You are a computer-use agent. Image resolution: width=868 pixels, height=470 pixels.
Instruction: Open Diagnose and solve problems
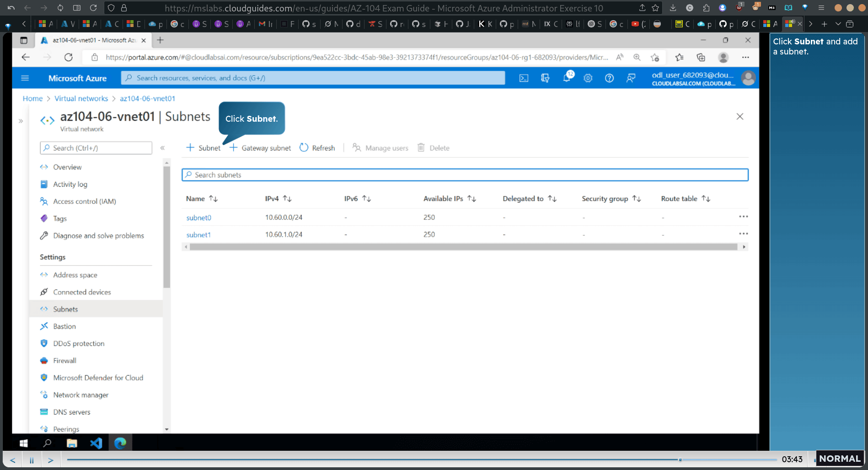(98, 236)
